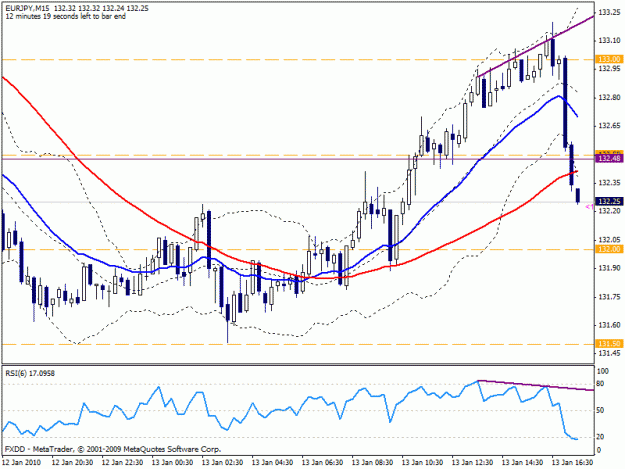
Task: Click the 131.50 orange price level label
Action: 609,343
